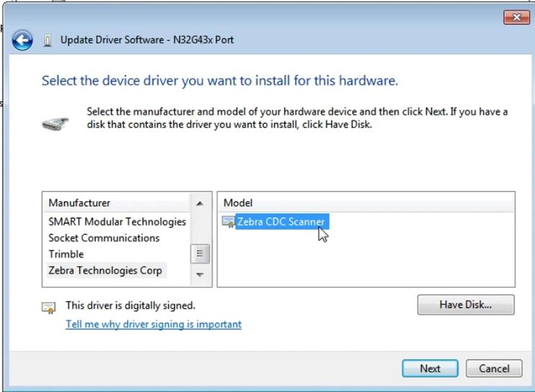Select SMART Modular Technologies manufacturer
The width and height of the screenshot is (535, 392).
pyautogui.click(x=117, y=222)
